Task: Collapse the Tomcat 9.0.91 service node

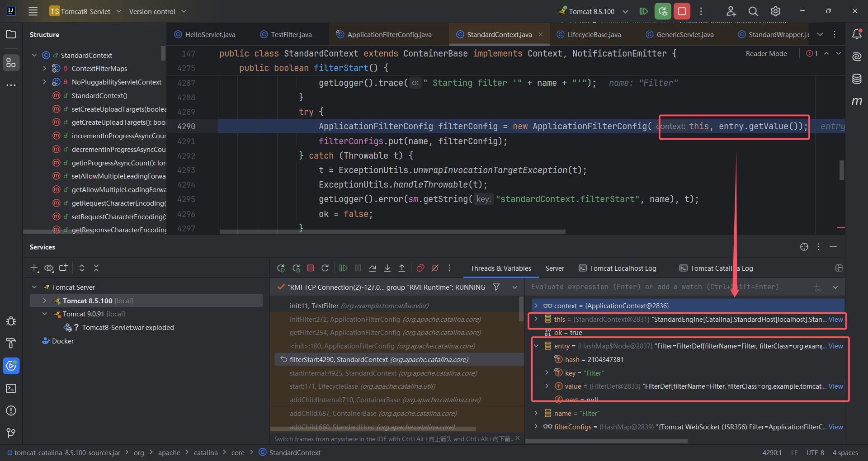Action: (44, 314)
